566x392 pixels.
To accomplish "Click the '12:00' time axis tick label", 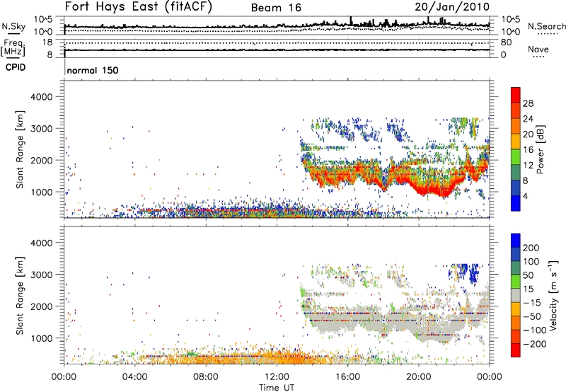I will [x=277, y=377].
